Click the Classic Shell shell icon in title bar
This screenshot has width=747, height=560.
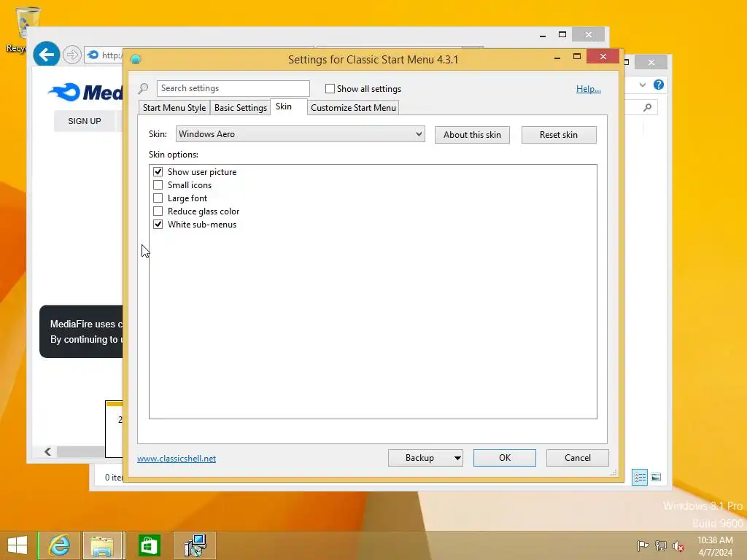(136, 59)
